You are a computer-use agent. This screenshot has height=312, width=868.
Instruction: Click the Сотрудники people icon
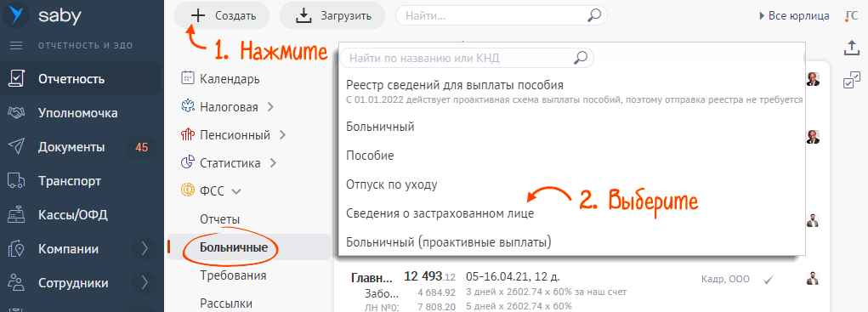pos(16,283)
